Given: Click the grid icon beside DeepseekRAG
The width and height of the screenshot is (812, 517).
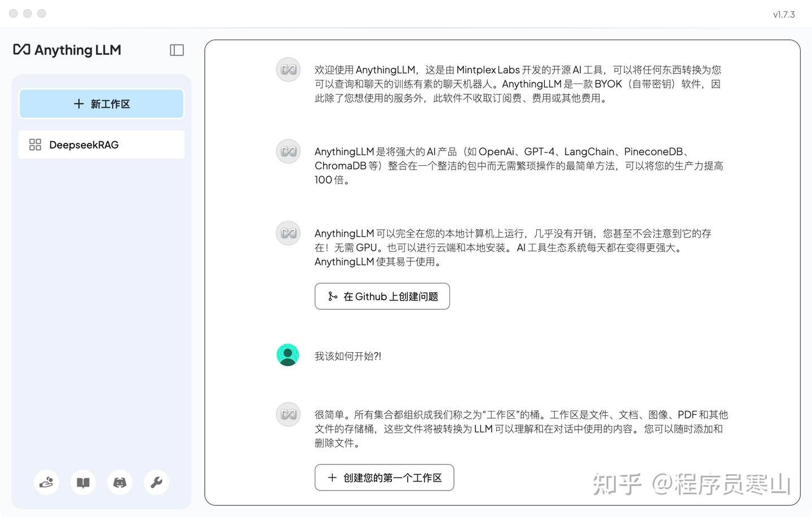Looking at the screenshot, I should [x=35, y=144].
